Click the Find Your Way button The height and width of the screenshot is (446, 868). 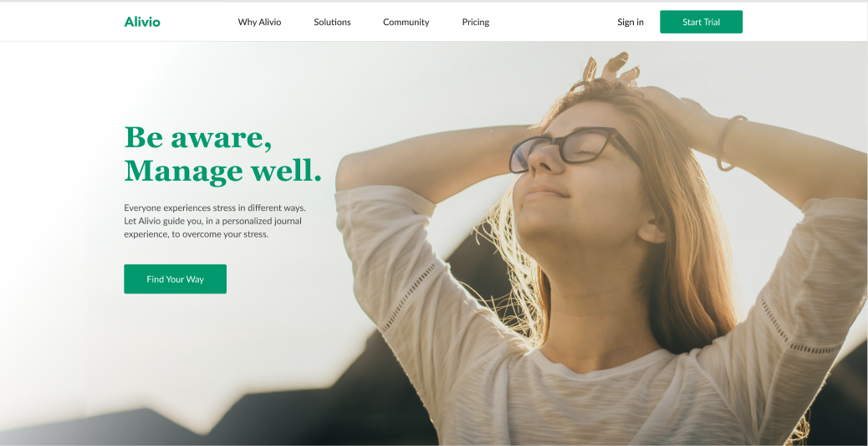click(x=175, y=279)
